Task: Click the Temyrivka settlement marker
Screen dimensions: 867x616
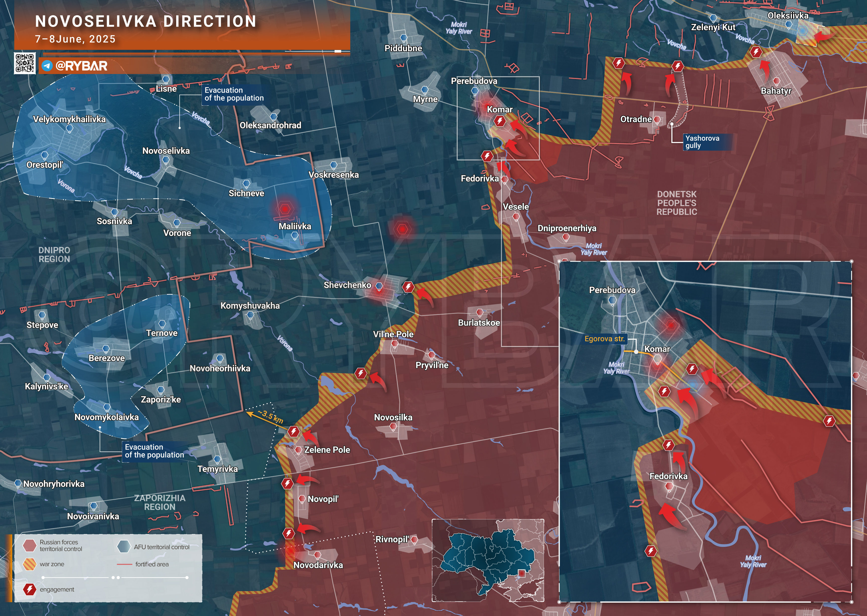Action: coord(217,460)
